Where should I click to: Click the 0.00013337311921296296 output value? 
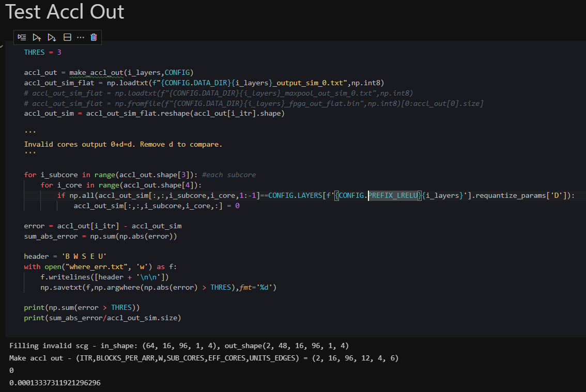click(55, 383)
